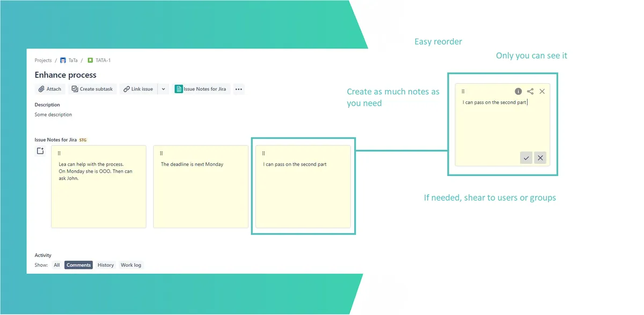The image size is (644, 315).
Task: Click the Link issue button
Action: click(x=138, y=89)
